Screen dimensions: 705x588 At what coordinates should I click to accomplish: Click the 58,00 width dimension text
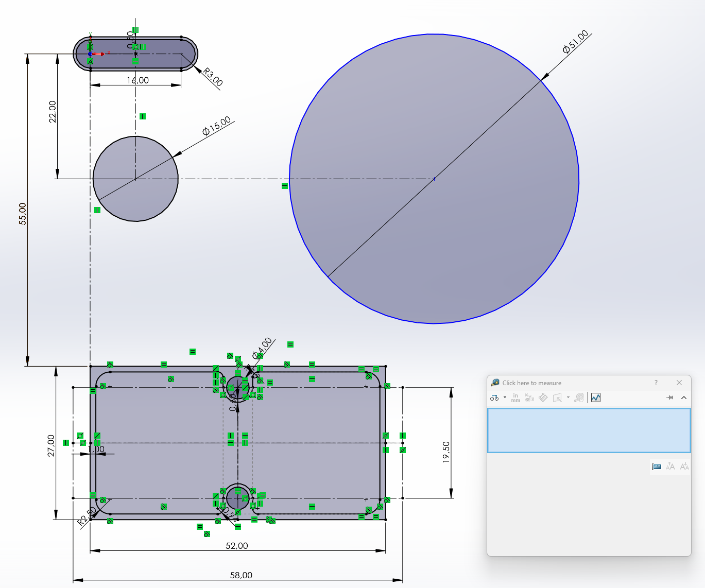(x=241, y=575)
